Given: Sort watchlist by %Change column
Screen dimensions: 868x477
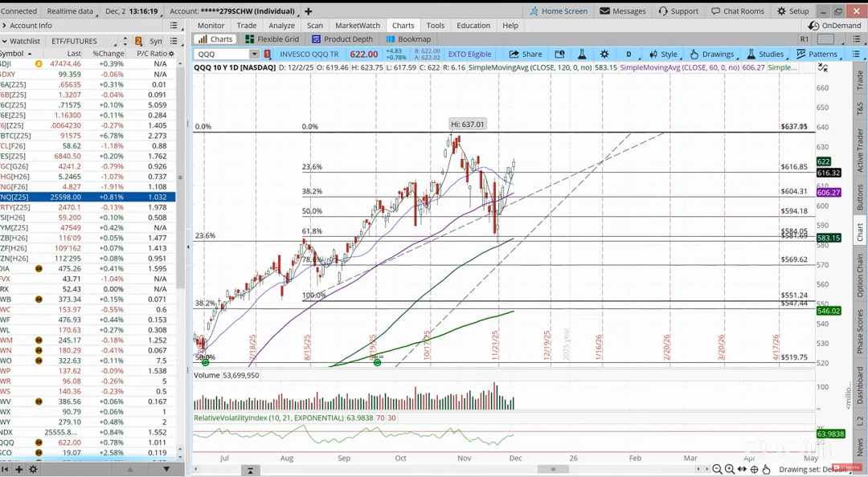Looking at the screenshot, I should [x=108, y=54].
